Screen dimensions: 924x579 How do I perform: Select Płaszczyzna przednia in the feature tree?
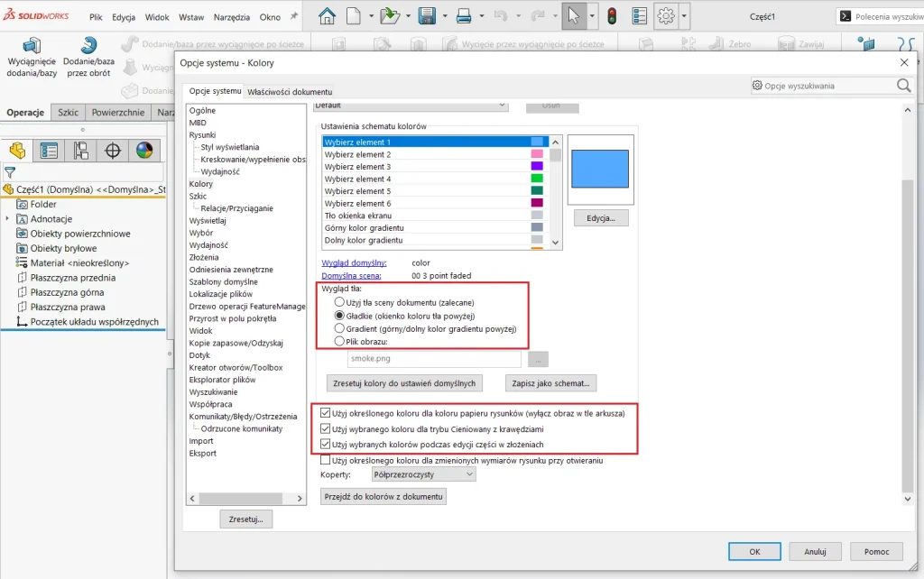73,278
